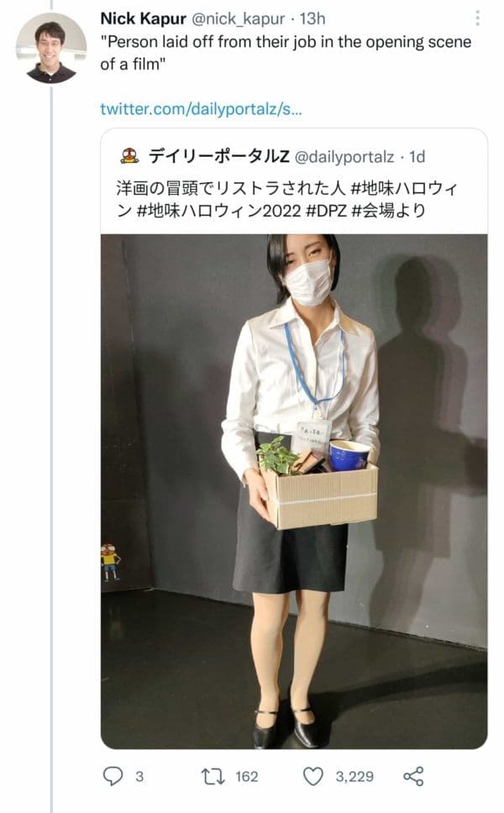The width and height of the screenshot is (504, 813).
Task: Click the Nick Kapur display name
Action: (x=143, y=18)
